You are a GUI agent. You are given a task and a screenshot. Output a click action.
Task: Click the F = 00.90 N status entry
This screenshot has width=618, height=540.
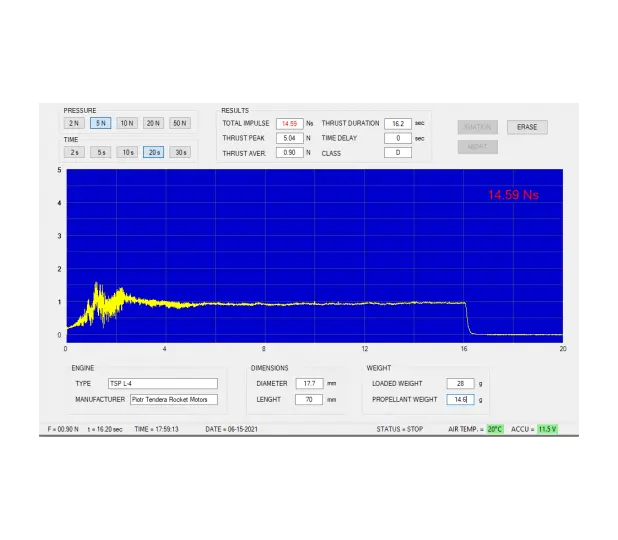(x=63, y=429)
